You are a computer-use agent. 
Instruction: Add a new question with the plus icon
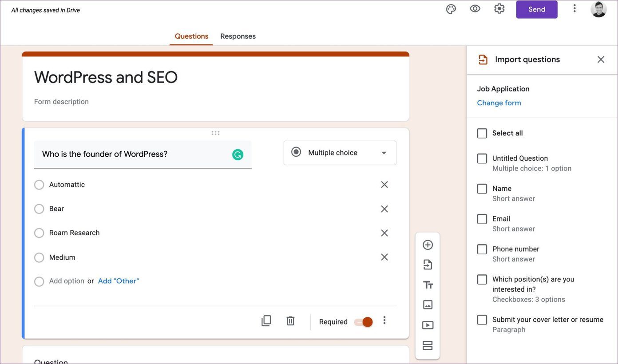(x=428, y=245)
